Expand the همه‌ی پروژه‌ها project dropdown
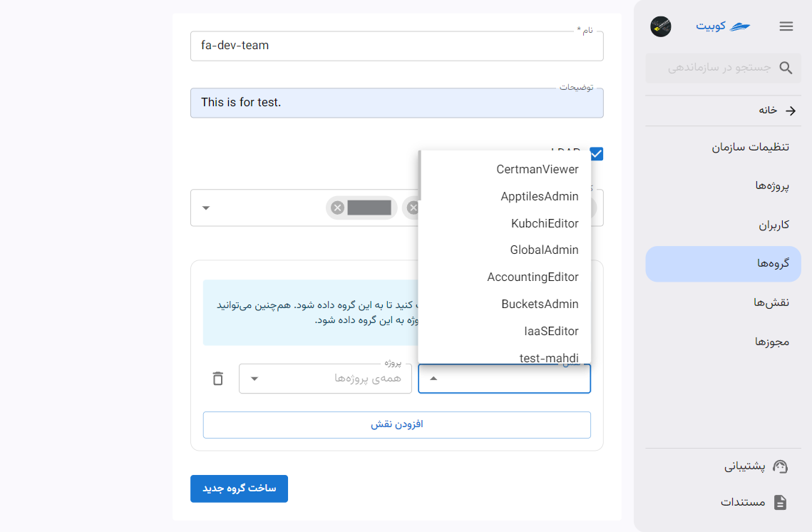The image size is (812, 532). coord(325,379)
